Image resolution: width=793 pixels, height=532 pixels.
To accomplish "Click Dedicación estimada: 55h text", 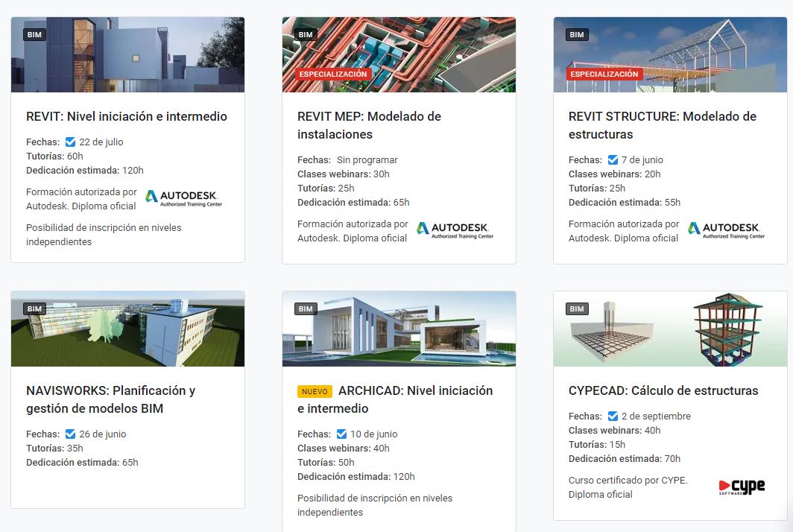I will click(x=625, y=202).
